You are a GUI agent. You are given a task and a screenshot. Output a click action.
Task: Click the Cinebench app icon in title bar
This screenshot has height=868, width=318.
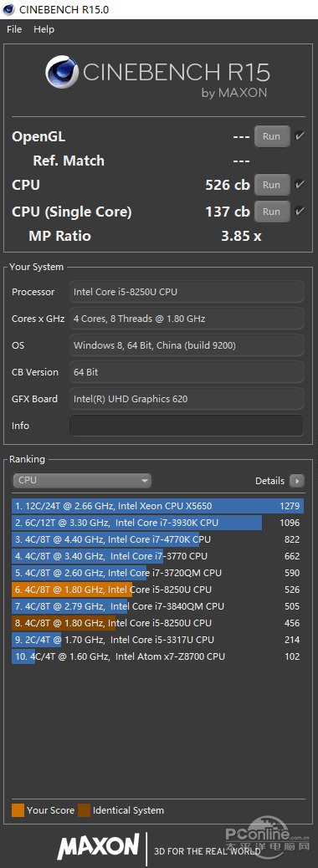[9, 9]
